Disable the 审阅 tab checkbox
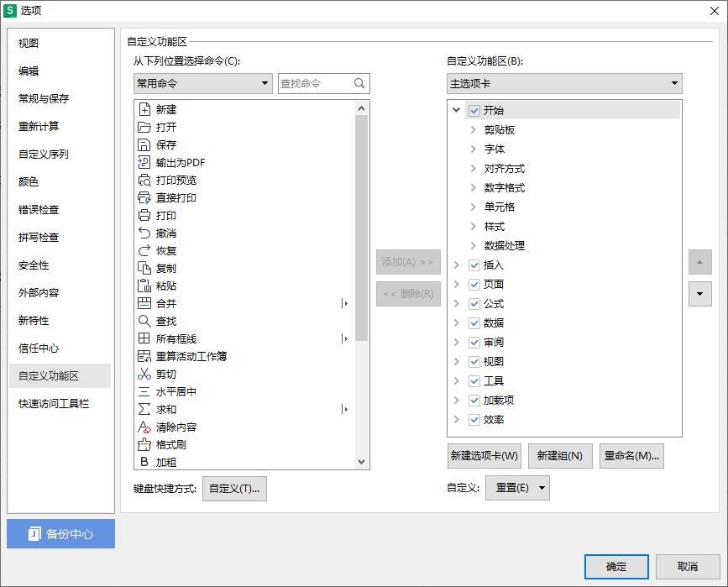This screenshot has width=728, height=587. click(x=475, y=342)
